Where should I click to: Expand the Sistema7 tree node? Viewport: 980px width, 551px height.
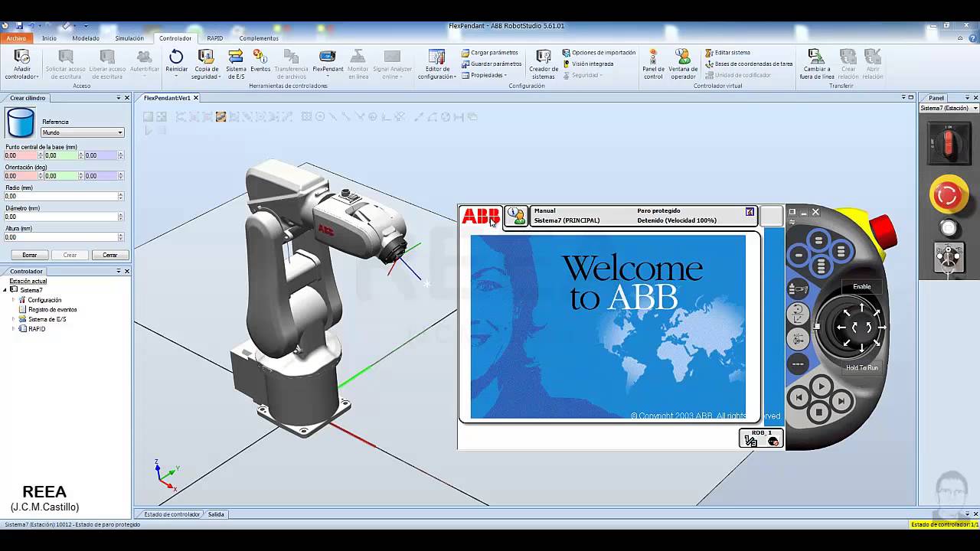[6, 290]
